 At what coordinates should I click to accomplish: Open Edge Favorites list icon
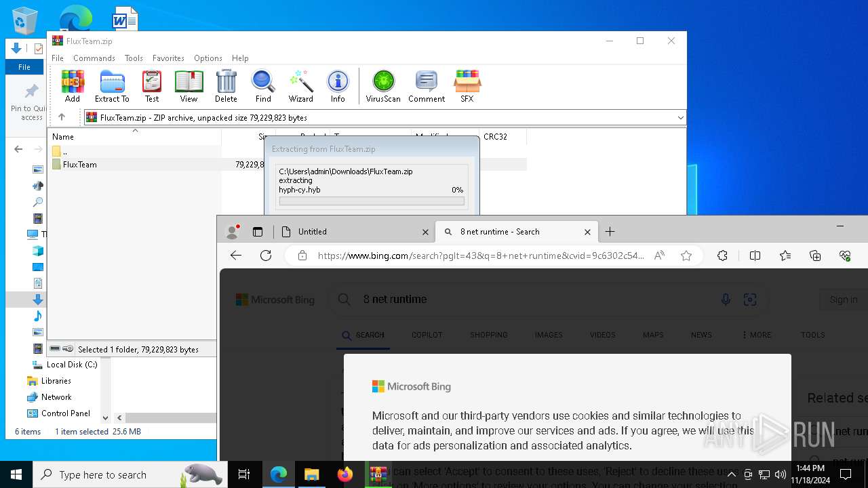coord(785,256)
